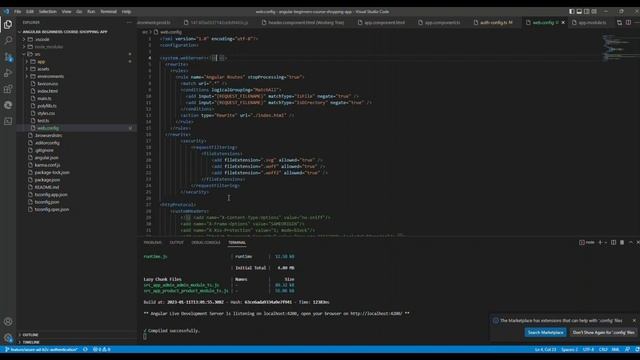Screen dimensions: 640x360
Task: Close the Marketplace notification
Action: [634, 320]
